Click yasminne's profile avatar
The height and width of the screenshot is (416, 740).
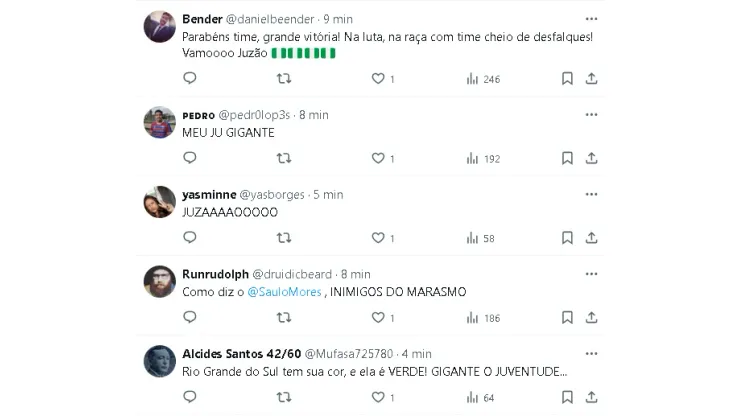coord(160,202)
